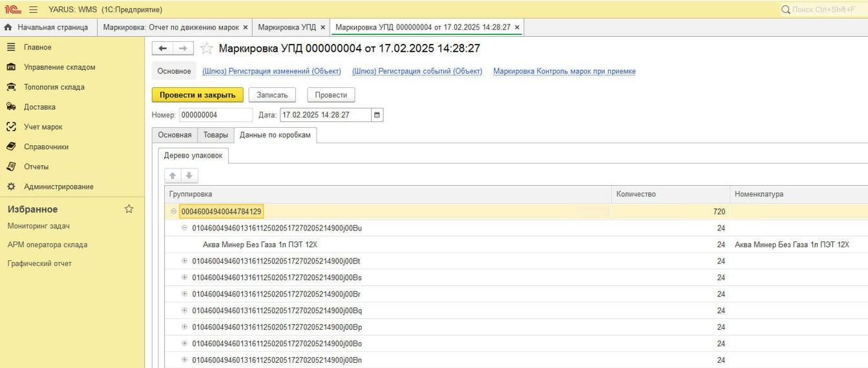Expand the node ending in j00Bn

pyautogui.click(x=184, y=360)
